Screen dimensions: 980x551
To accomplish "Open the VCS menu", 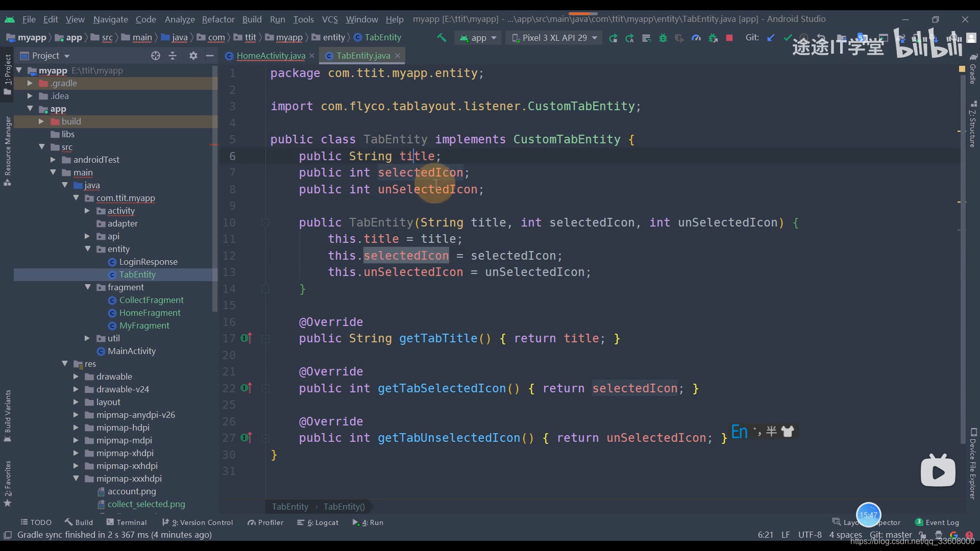I will [330, 19].
